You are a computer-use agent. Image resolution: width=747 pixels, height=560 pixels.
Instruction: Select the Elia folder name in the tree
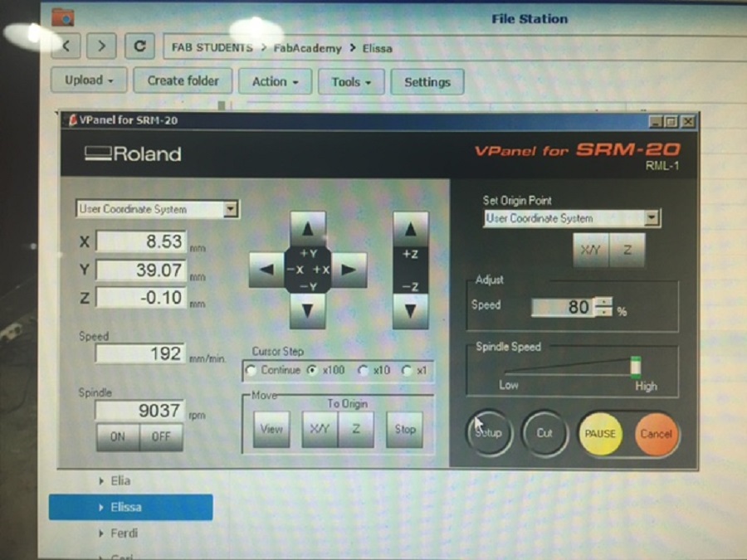coord(120,481)
